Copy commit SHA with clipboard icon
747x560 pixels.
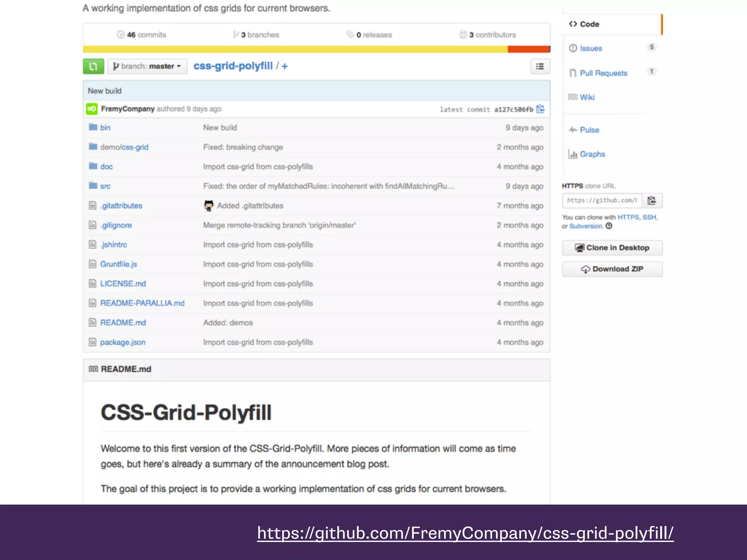pos(540,109)
